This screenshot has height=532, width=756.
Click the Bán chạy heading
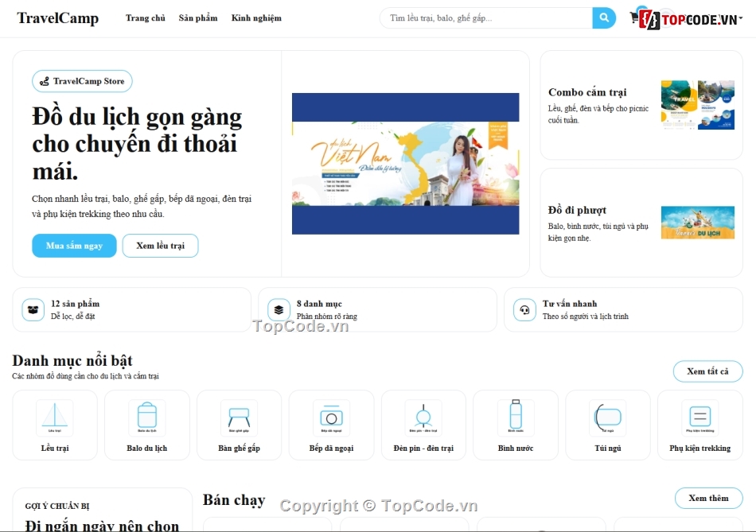point(234,500)
